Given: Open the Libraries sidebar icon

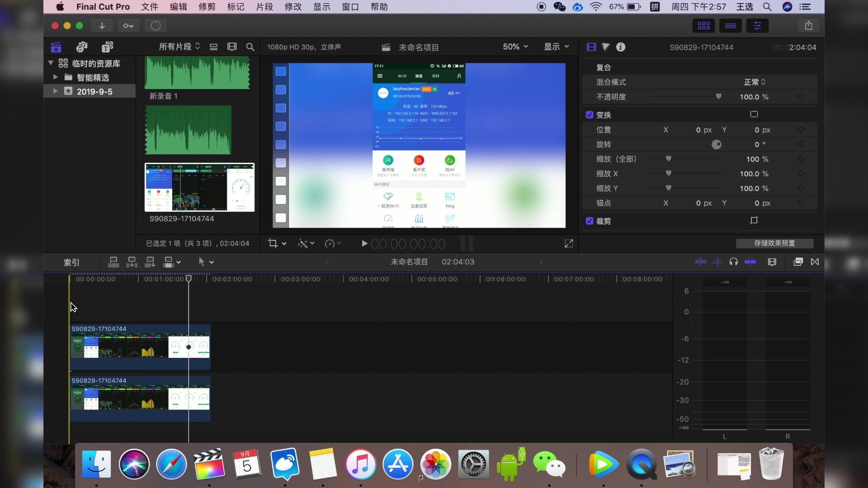Looking at the screenshot, I should click(x=56, y=47).
